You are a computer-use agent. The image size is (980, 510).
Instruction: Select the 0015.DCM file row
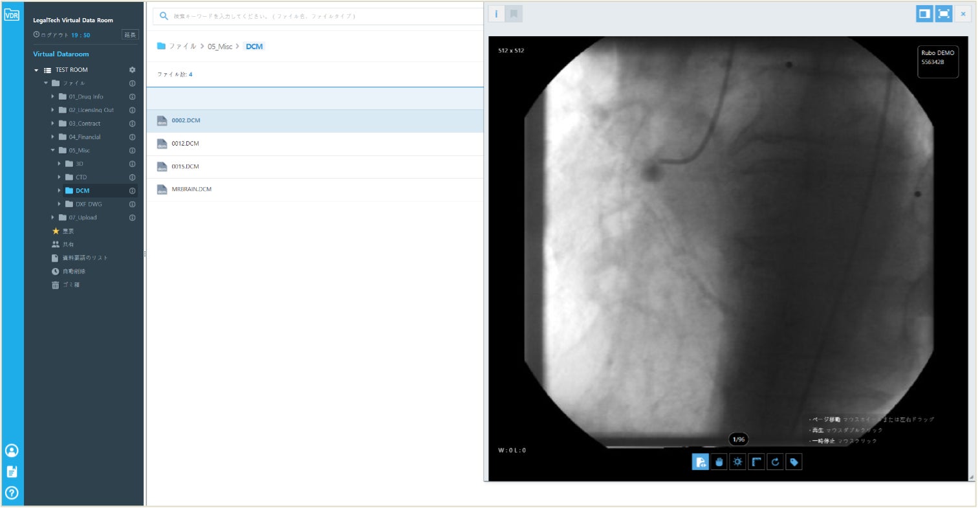point(315,167)
